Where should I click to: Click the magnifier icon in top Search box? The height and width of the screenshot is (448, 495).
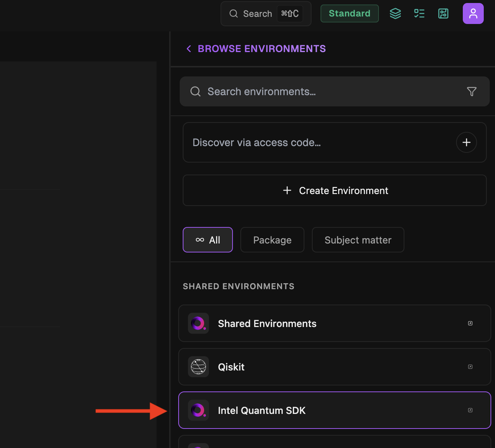pos(234,13)
